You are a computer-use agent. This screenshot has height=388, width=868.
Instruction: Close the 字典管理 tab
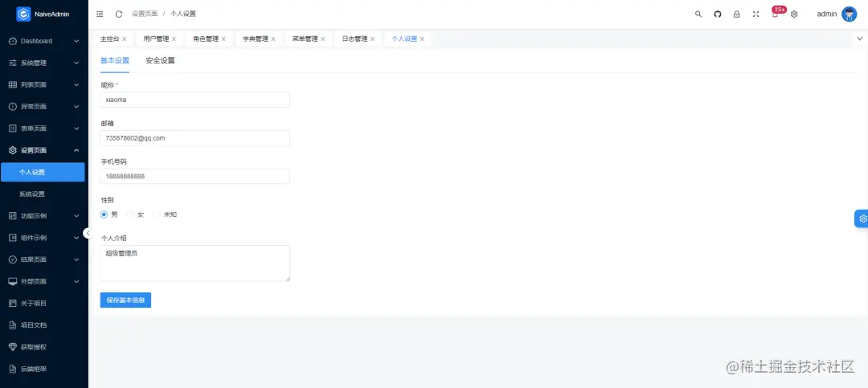coord(273,39)
